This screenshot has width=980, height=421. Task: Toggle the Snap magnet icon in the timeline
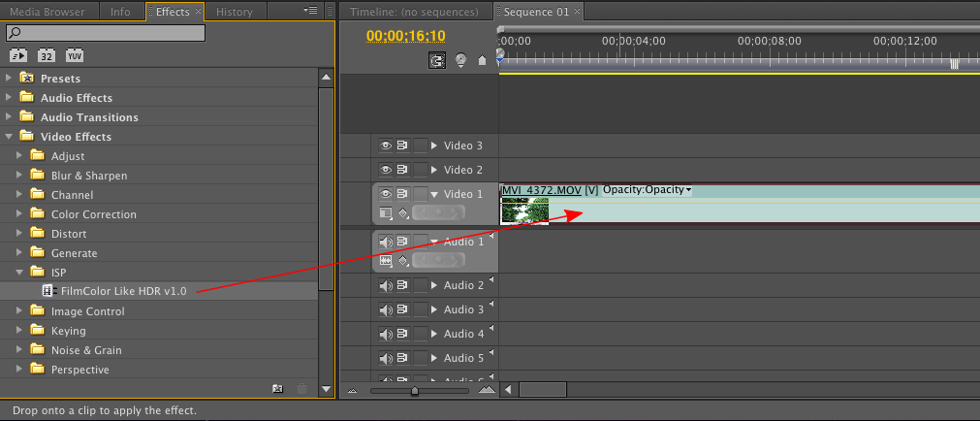437,60
